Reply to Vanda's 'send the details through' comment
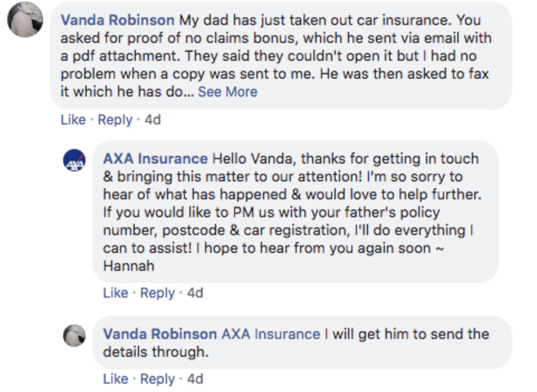This screenshot has width=537, height=392. [x=157, y=379]
